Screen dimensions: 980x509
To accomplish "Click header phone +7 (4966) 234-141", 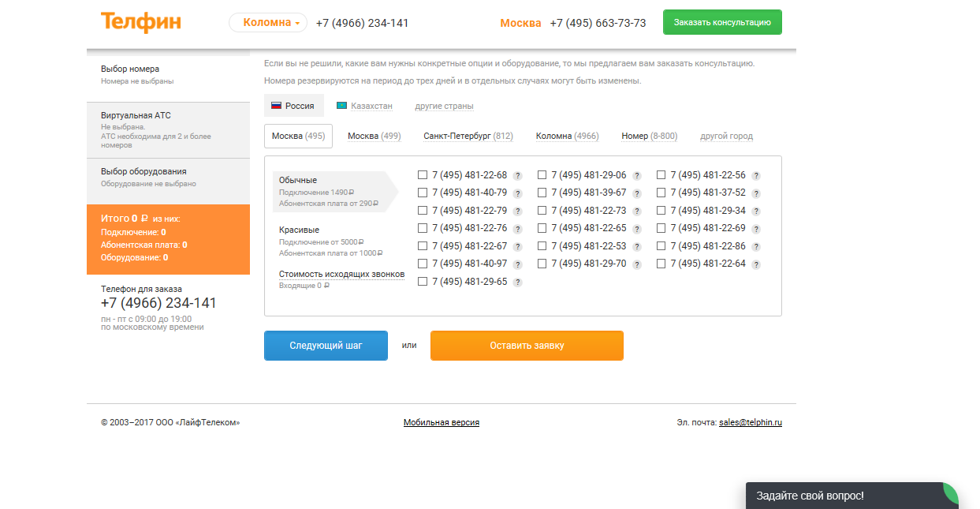I will pos(362,23).
